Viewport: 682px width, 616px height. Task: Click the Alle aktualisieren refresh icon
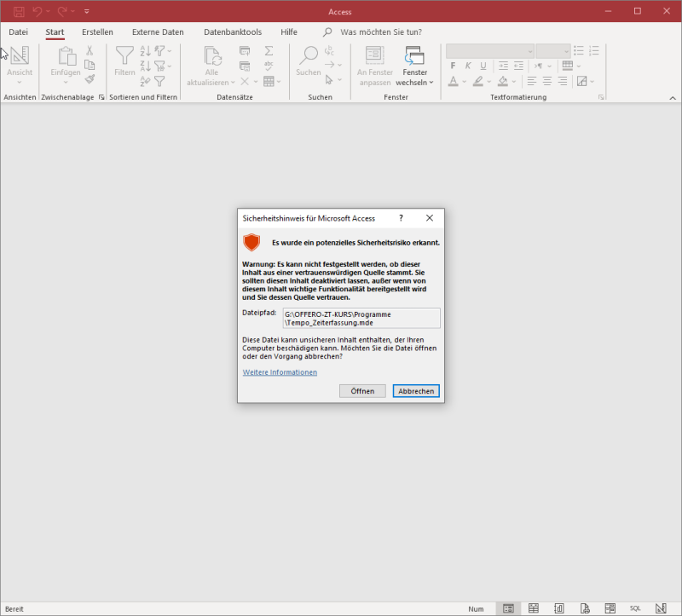[x=212, y=55]
